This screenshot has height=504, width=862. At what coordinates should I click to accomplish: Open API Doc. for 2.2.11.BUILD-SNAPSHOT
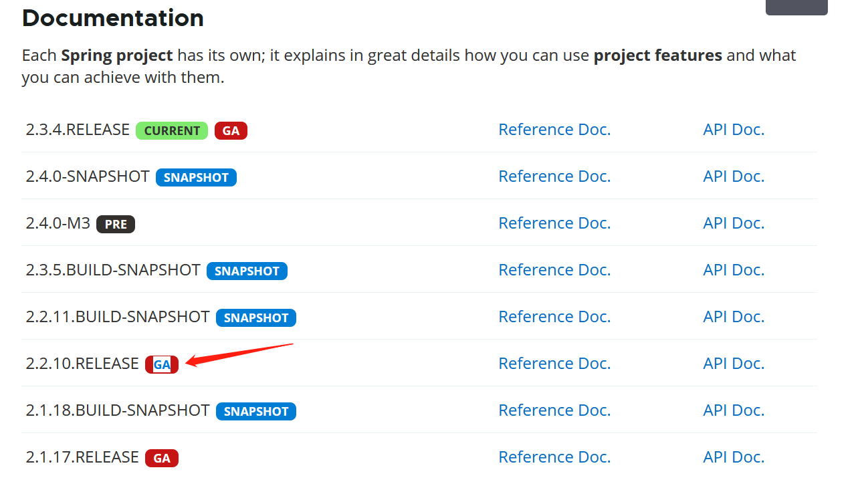[733, 317]
